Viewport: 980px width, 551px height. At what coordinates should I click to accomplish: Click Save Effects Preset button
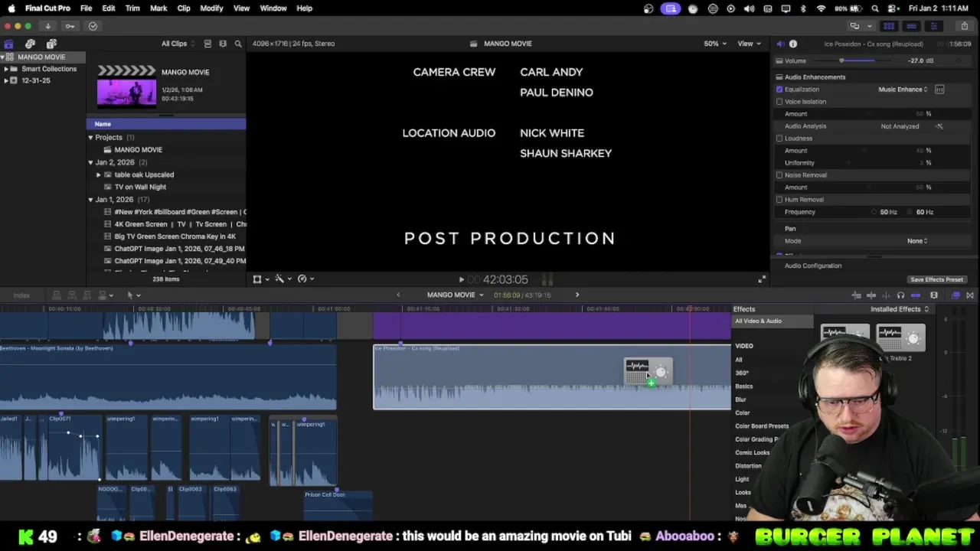pos(936,280)
